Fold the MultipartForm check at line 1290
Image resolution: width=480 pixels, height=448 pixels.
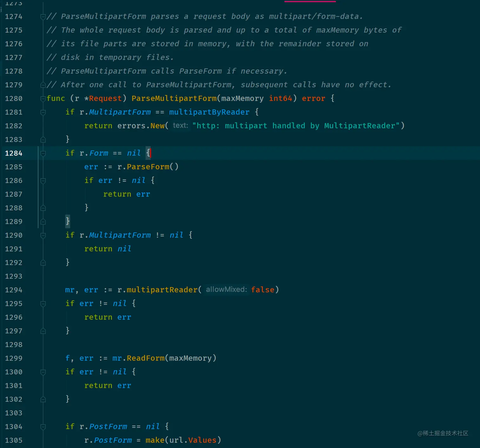[43, 235]
